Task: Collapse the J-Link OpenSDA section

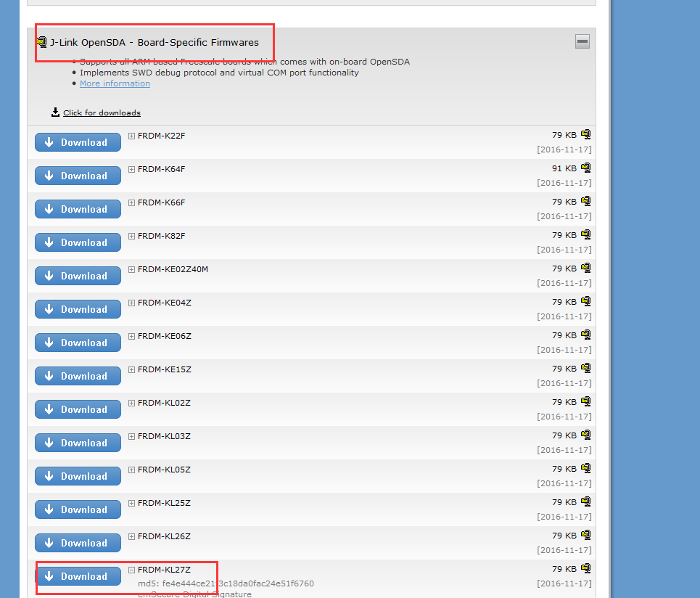Action: point(582,41)
